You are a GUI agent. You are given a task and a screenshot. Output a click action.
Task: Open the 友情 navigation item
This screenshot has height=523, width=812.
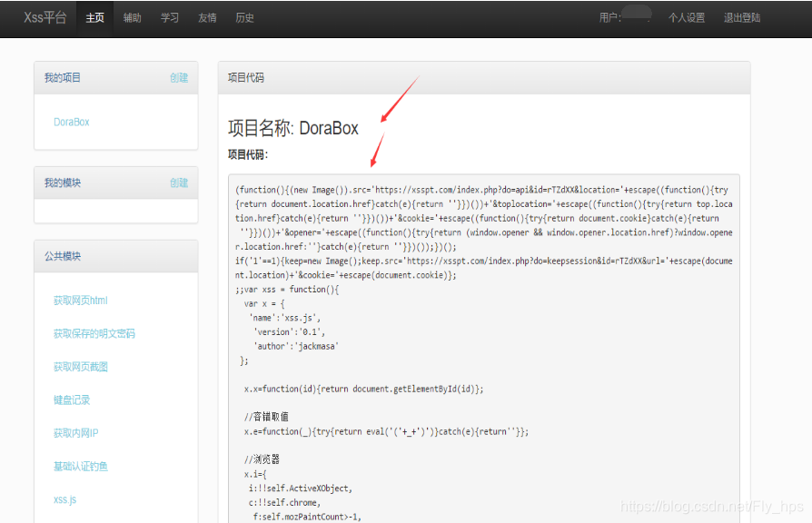pyautogui.click(x=207, y=18)
